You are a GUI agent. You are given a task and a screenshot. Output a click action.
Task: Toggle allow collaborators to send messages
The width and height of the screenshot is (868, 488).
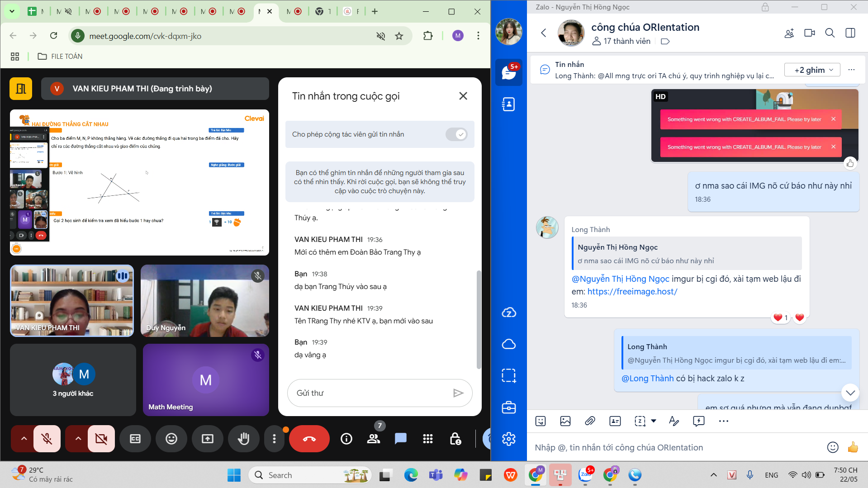tap(456, 134)
